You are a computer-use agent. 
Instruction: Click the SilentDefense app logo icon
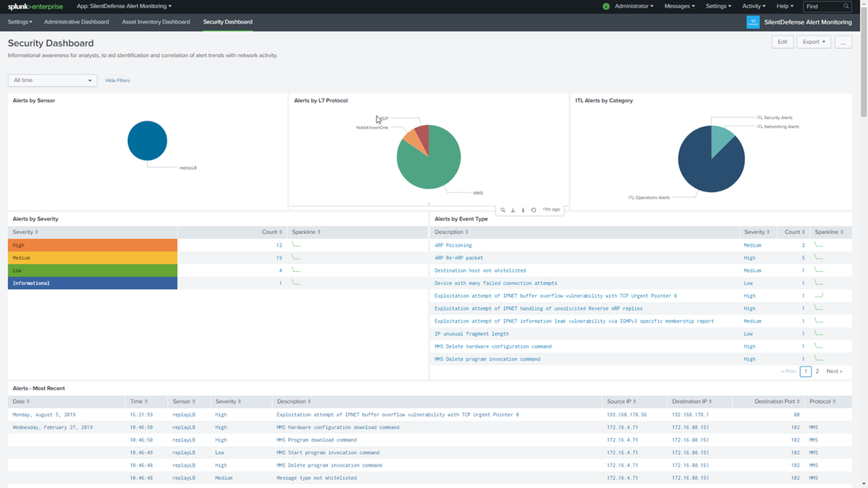(753, 22)
